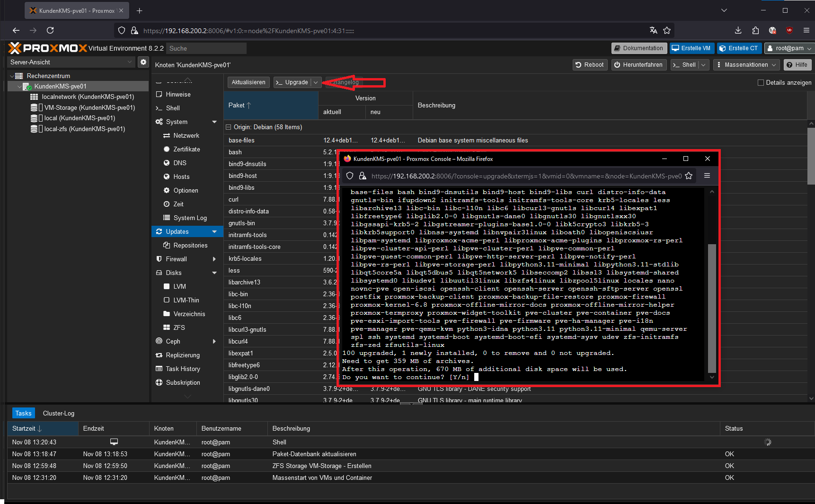This screenshot has width=815, height=504.
Task: Open the console window hamburger menu
Action: pyautogui.click(x=707, y=176)
